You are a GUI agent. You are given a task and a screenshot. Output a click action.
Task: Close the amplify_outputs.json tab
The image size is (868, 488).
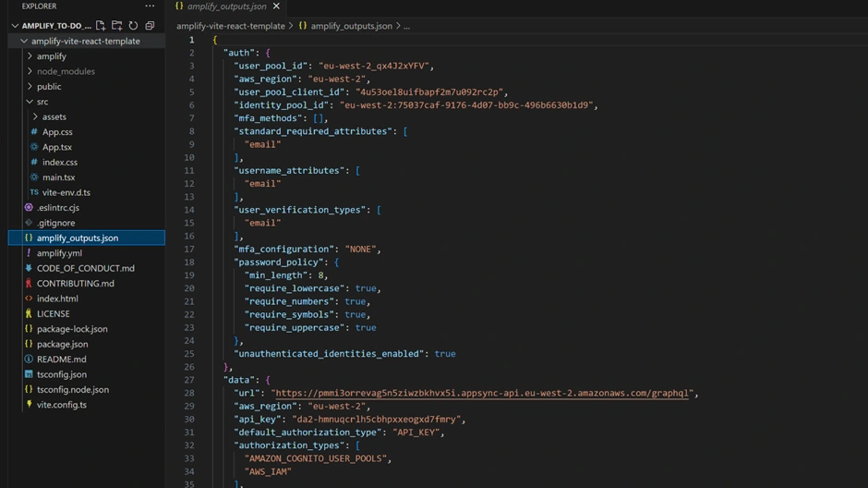[276, 6]
